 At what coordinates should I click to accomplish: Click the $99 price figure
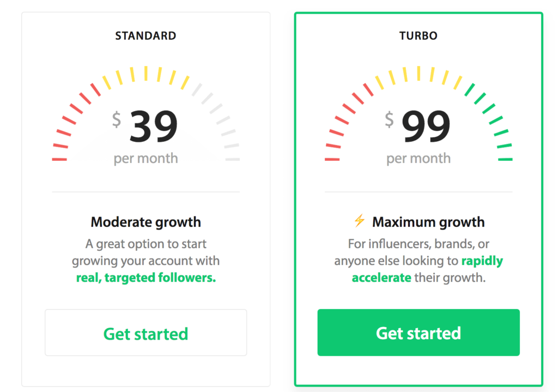tap(418, 126)
